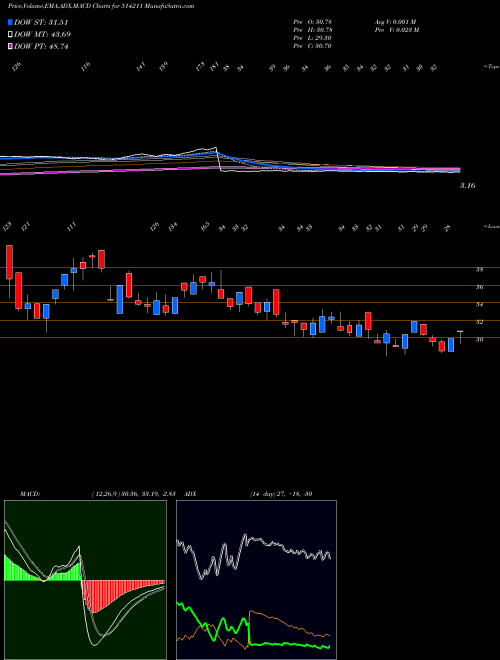Click the 30 price axis label
Image resolution: width=500 pixels, height=660 pixels.
point(479,340)
